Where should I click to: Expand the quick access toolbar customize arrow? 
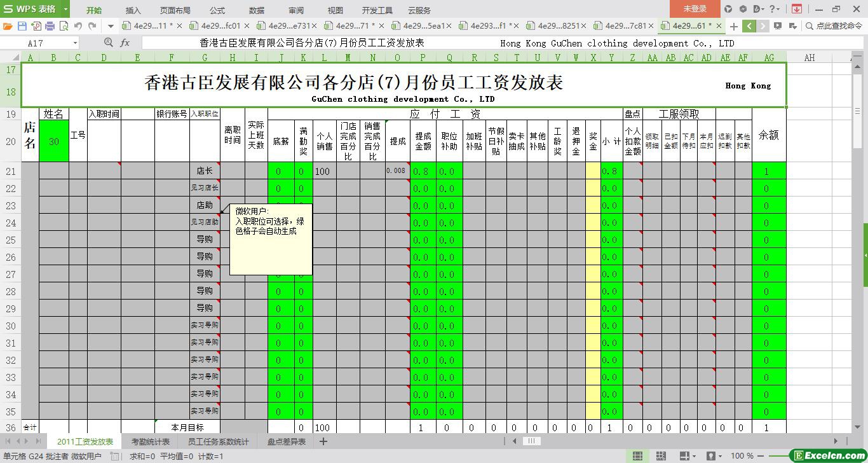[111, 26]
